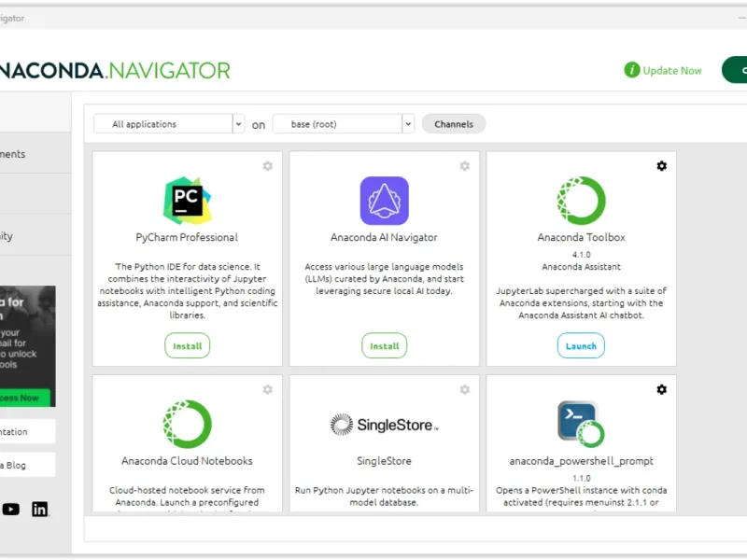
Task: Click the Anaconda Toolbox ring logo
Action: [581, 201]
